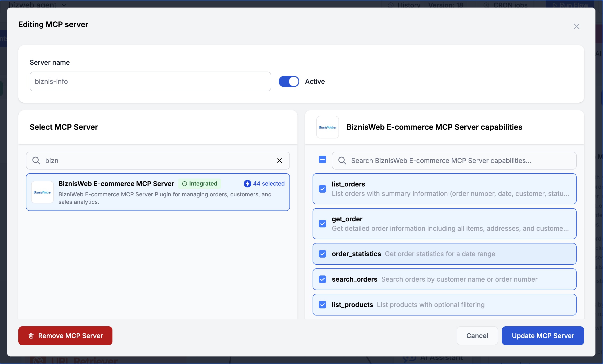Click the search magnifier in server search

(x=36, y=161)
